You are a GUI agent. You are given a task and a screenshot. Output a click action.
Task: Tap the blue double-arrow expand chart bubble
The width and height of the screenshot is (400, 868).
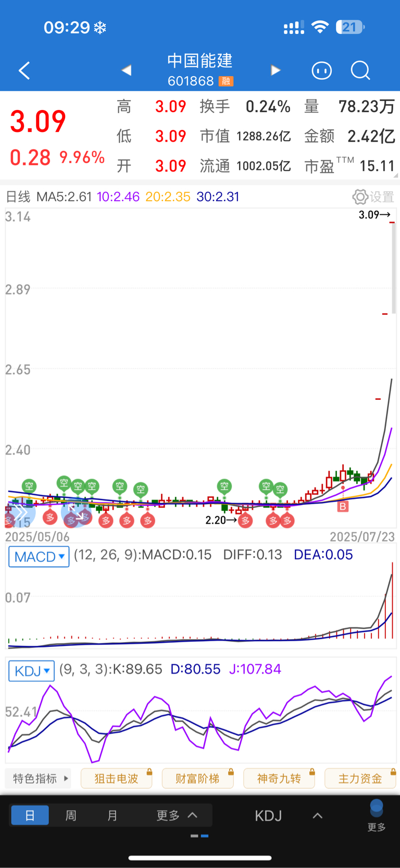coord(20,512)
